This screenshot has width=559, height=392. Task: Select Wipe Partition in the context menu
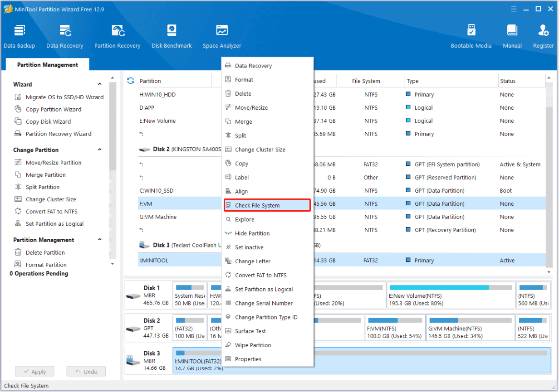pos(267,345)
